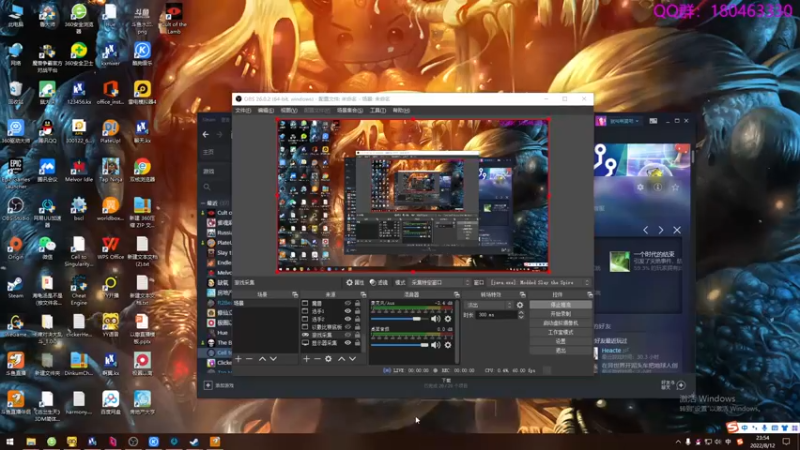Image resolution: width=800 pixels, height=450 pixels.
Task: Open the 淡出 transition type dropdown
Action: [x=489, y=305]
